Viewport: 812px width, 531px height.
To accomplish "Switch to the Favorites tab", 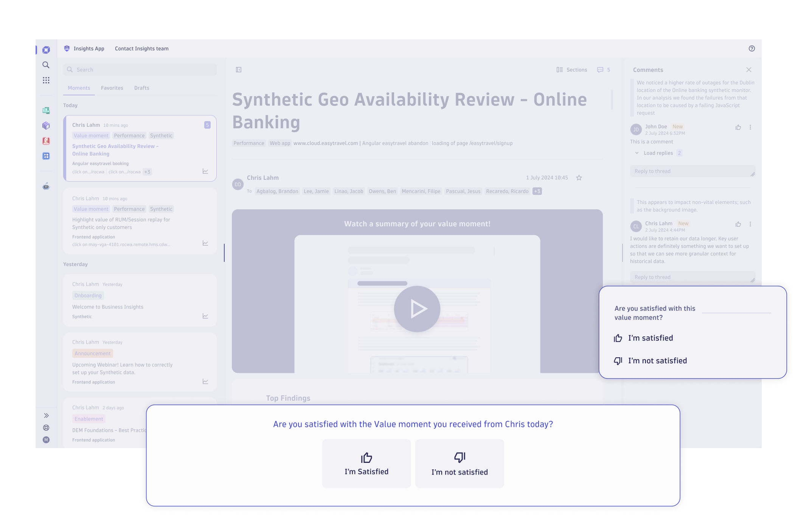I will (x=112, y=88).
